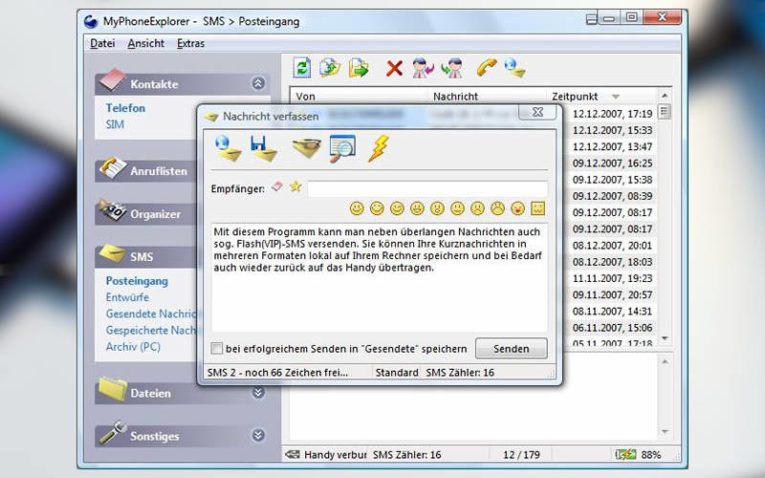The image size is (765, 478).
Task: Open Archiv (PC) in sidebar
Action: [133, 347]
